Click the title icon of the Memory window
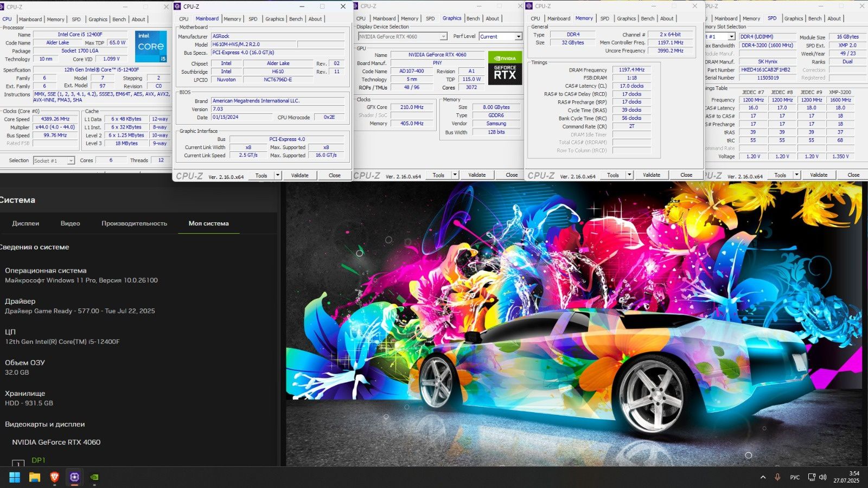The width and height of the screenshot is (868, 488). tap(529, 6)
